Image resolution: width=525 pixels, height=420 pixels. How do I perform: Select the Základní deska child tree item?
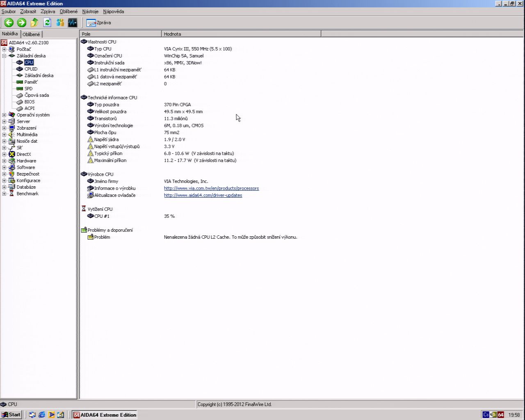click(x=39, y=75)
